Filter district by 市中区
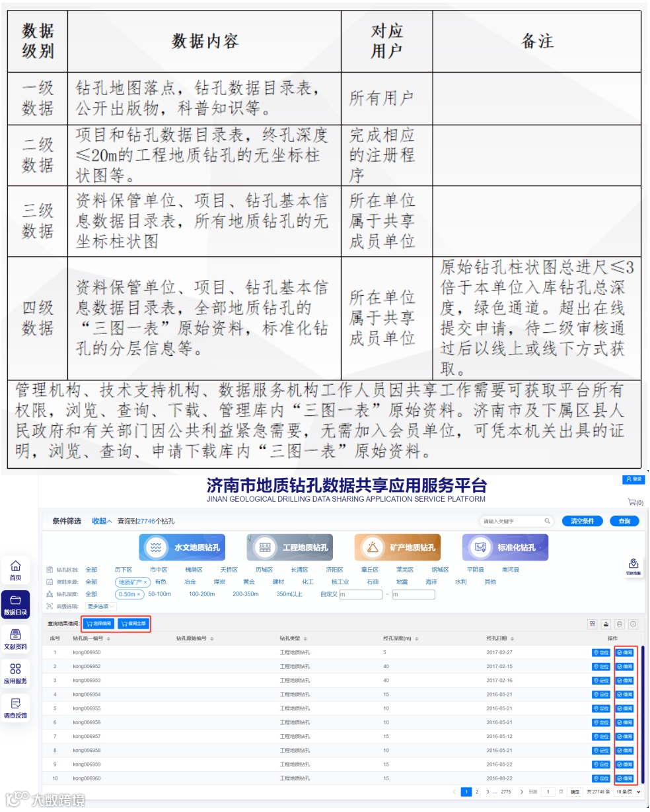Viewport: 650px width, 812px height. (x=159, y=570)
